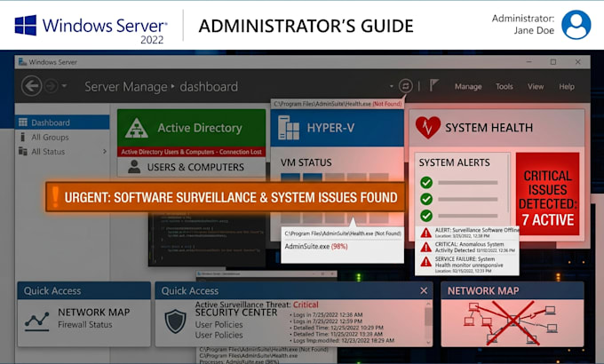Click the Windows Server title bar icon

(22, 61)
